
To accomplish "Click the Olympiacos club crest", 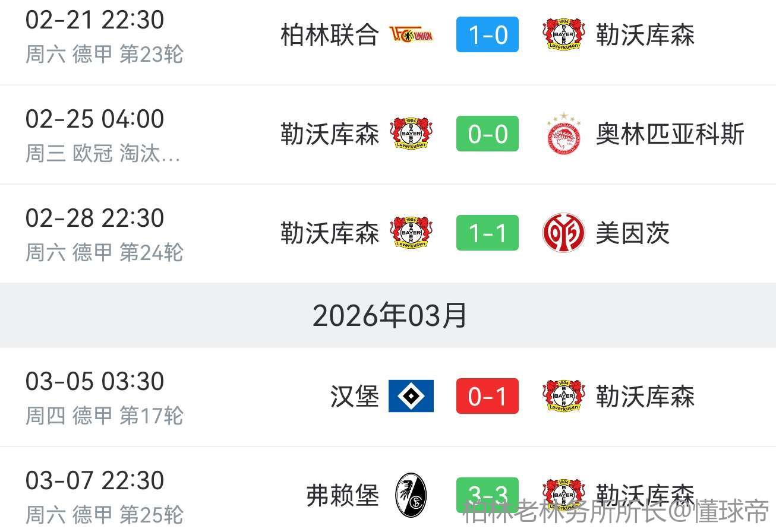I will click(x=563, y=134).
